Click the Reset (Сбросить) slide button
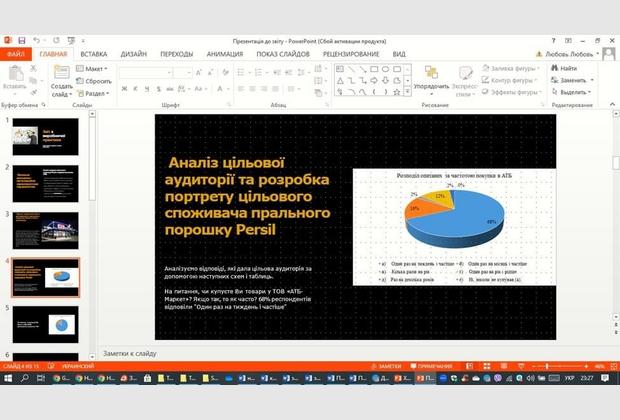This screenshot has width=620, height=420. click(94, 81)
